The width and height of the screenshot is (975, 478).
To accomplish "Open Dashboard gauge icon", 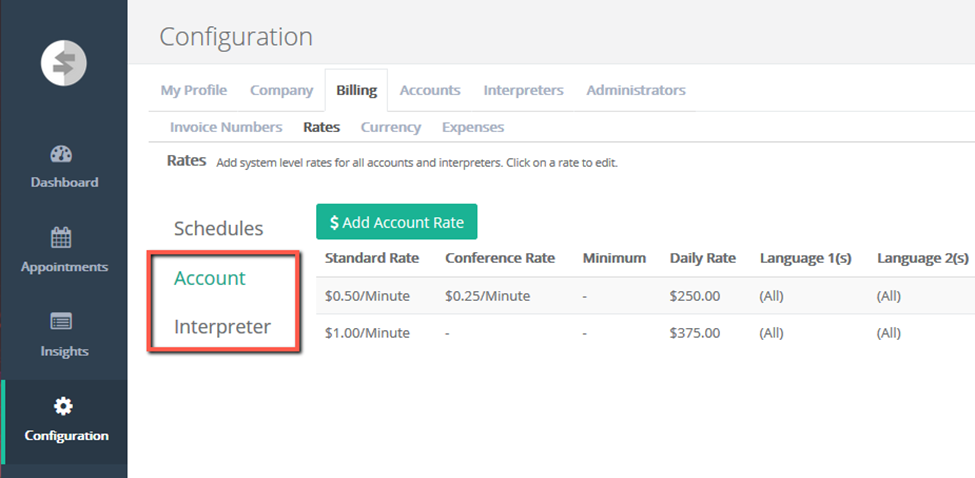I will (63, 154).
